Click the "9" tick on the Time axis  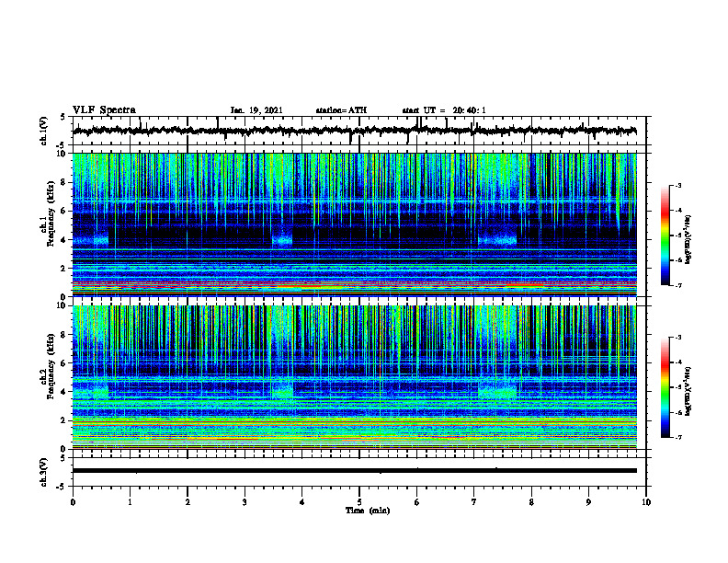pyautogui.click(x=588, y=502)
